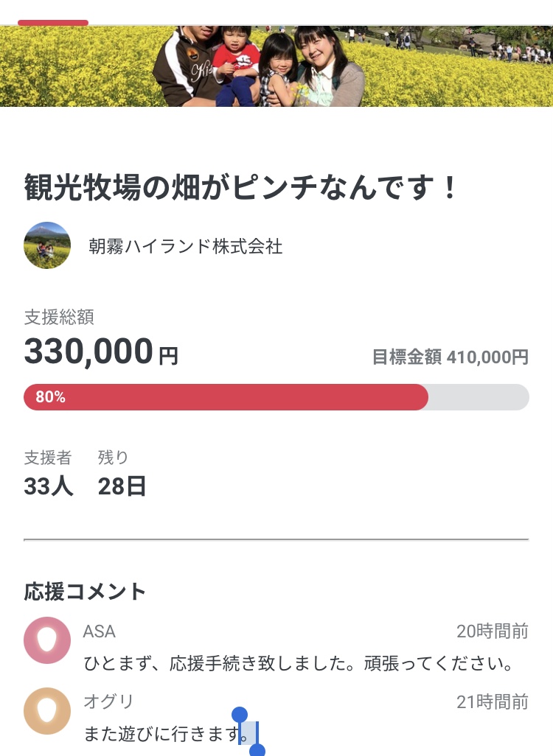Open the family photo banner image

(x=276, y=66)
